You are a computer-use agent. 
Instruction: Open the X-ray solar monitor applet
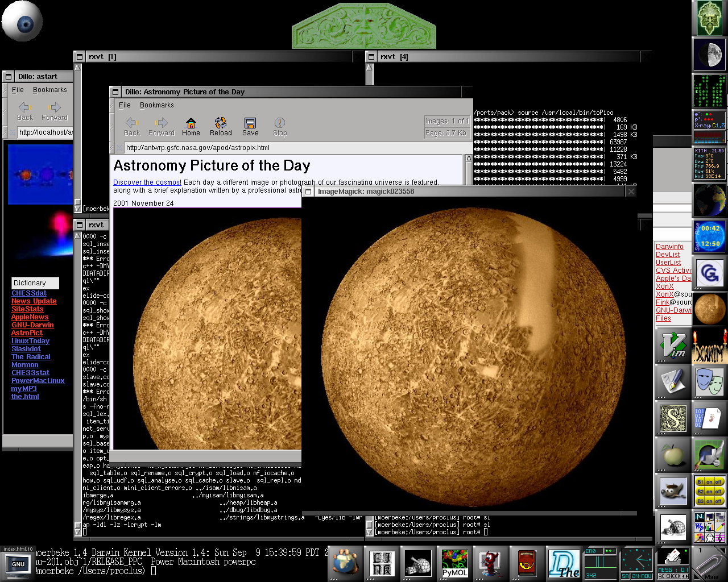pos(709,127)
